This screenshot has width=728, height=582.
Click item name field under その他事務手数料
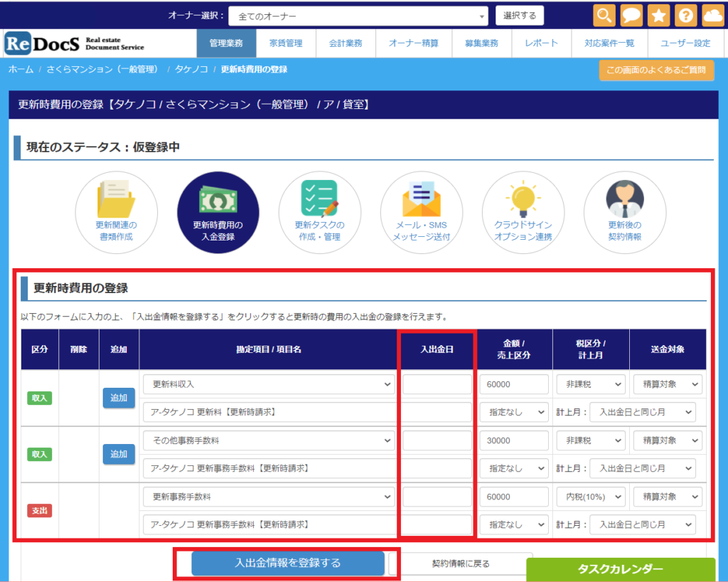[x=307, y=468]
